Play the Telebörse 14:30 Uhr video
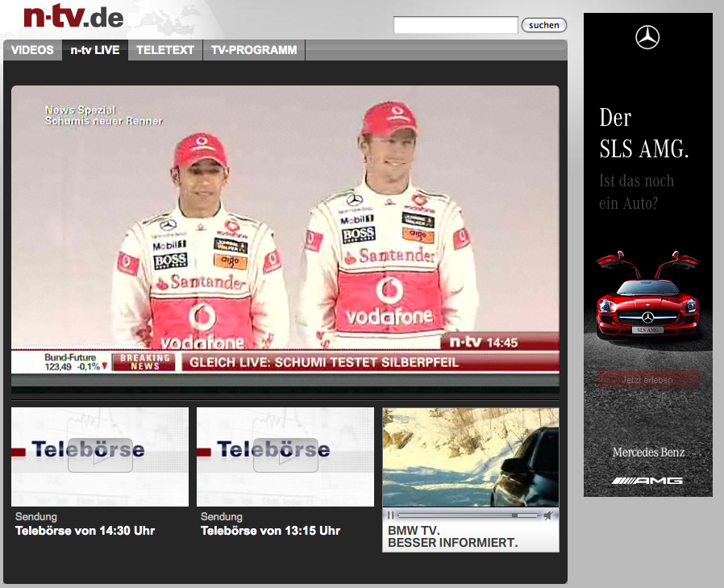 pyautogui.click(x=100, y=455)
